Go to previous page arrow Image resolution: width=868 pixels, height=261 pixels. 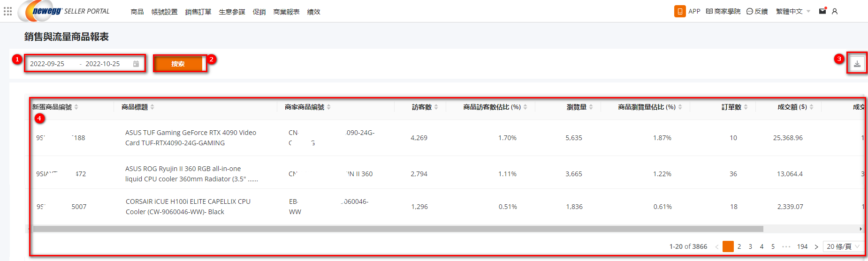click(717, 246)
